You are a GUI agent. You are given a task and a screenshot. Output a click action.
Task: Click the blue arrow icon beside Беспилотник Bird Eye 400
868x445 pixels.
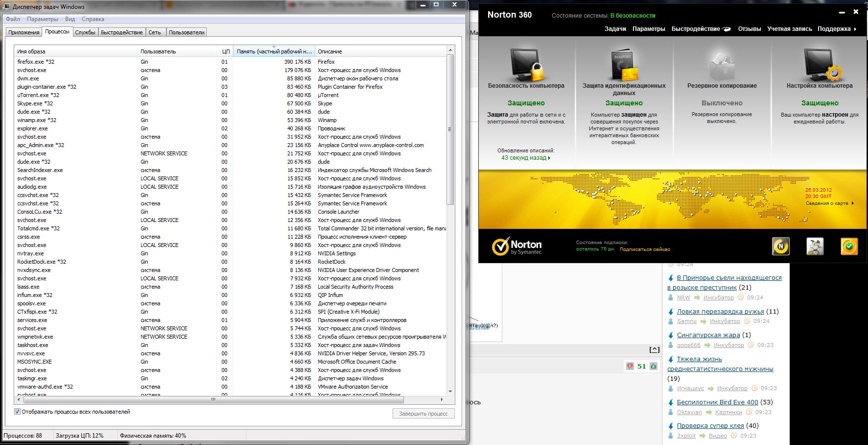click(x=671, y=402)
